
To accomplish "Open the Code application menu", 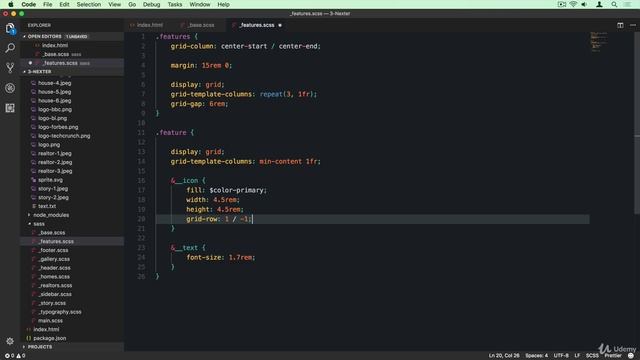I will coord(29,4).
